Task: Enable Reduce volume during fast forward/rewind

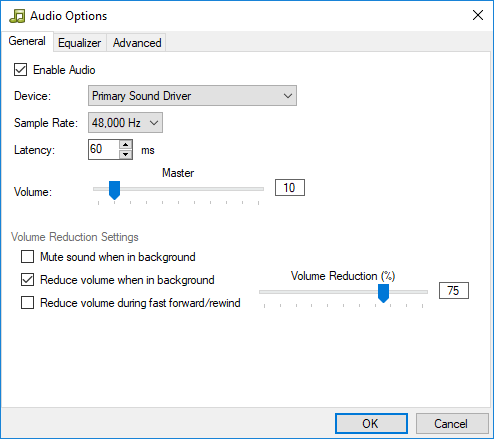Action: [27, 303]
